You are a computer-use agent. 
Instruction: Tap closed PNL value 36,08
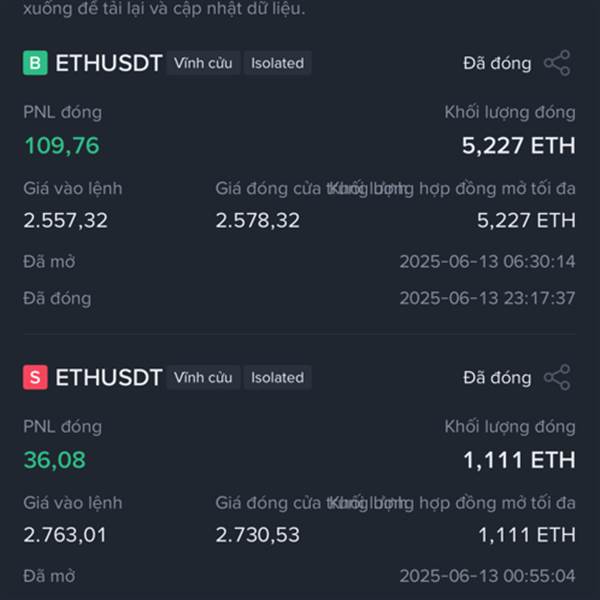(x=55, y=460)
